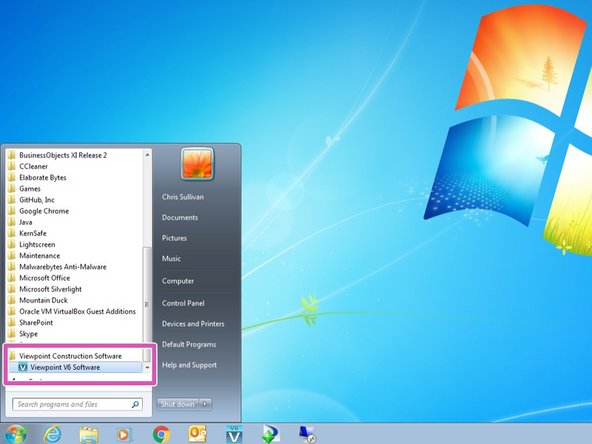This screenshot has height=444, width=592.
Task: Click the CCleaner folder icon
Action: pos(12,166)
